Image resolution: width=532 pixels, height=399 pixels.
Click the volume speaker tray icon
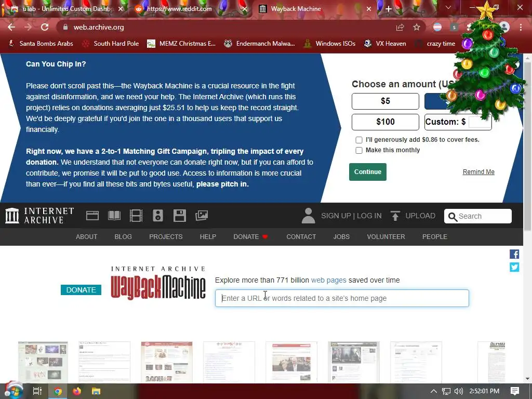click(459, 391)
